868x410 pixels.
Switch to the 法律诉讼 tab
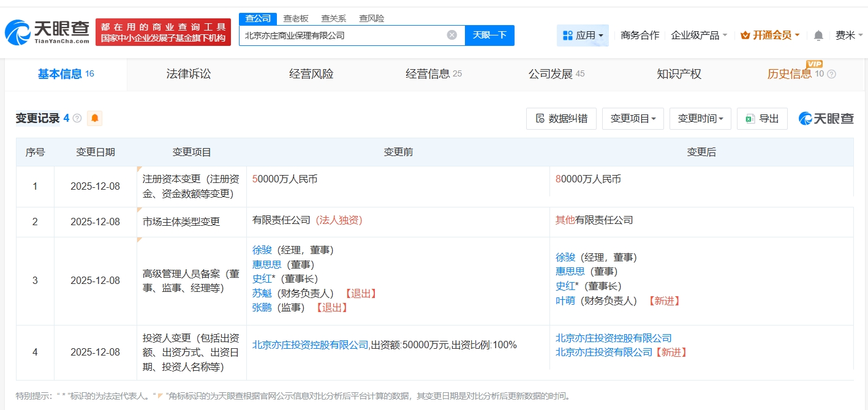pos(189,74)
